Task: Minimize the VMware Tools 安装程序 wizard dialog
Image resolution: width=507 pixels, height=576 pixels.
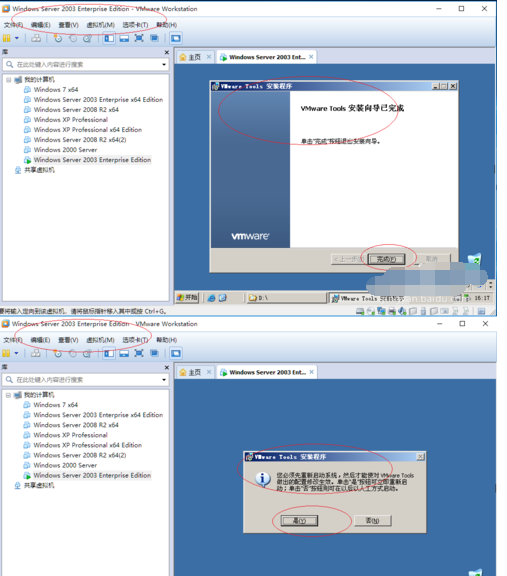Action: point(436,86)
